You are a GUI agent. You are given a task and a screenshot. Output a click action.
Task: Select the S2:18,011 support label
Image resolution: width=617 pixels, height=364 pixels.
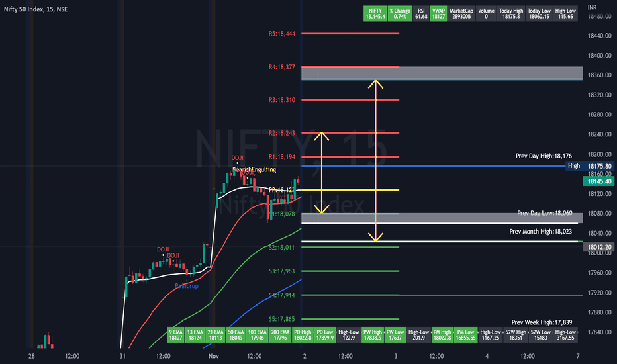click(x=282, y=247)
